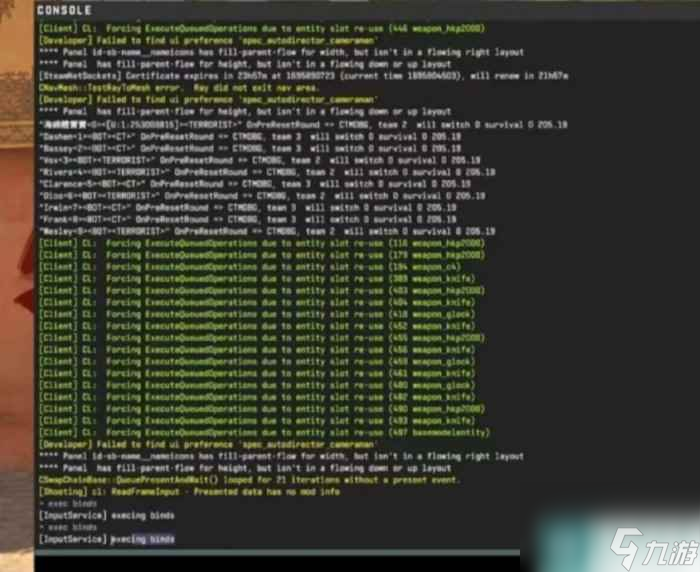Image resolution: width=700 pixels, height=572 pixels.
Task: Click the Frank bot OnPreResetRound line
Action: coord(248,219)
